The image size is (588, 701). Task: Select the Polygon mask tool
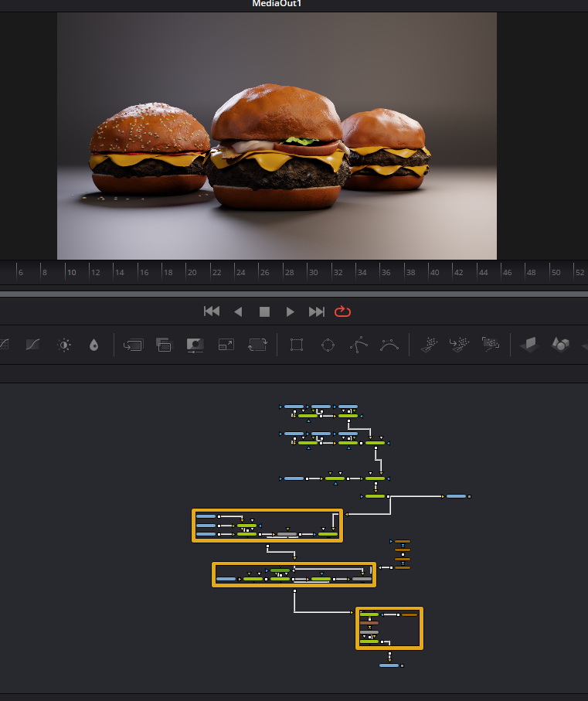coord(359,345)
